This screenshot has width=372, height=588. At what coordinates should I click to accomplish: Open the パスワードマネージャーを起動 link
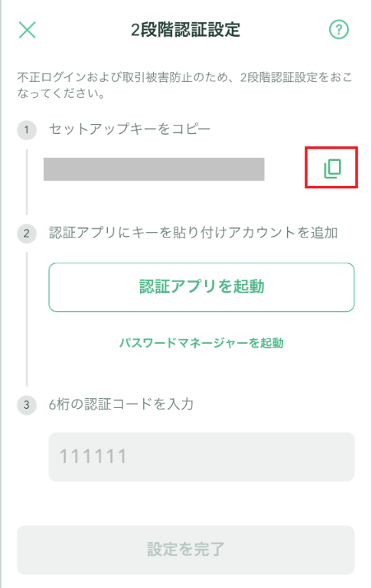tap(201, 343)
